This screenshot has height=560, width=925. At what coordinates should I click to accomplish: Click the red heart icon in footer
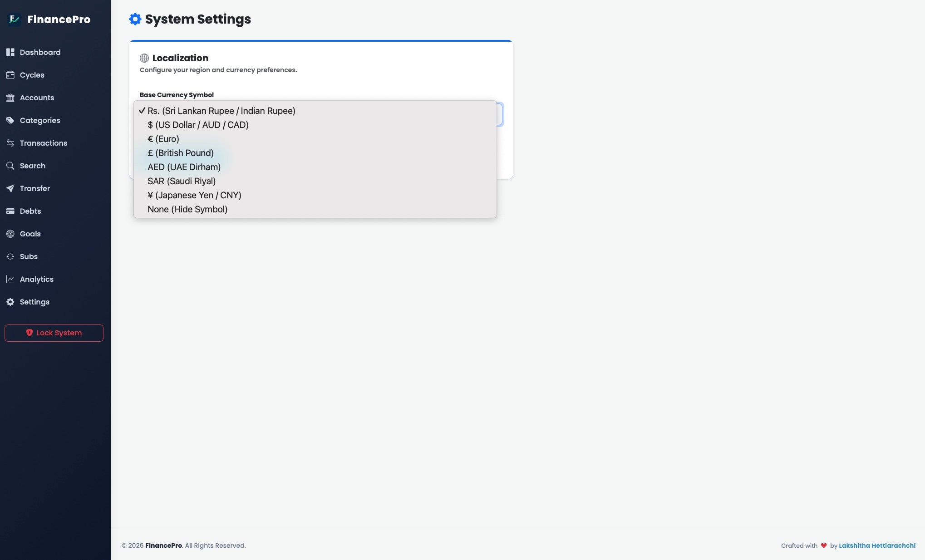(824, 545)
